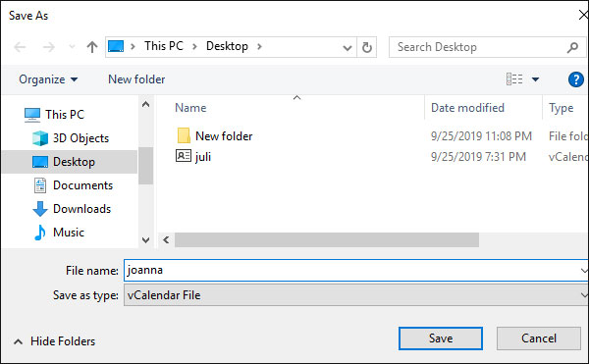This screenshot has height=364, width=589.
Task: Create a New folder from toolbar
Action: pyautogui.click(x=136, y=79)
